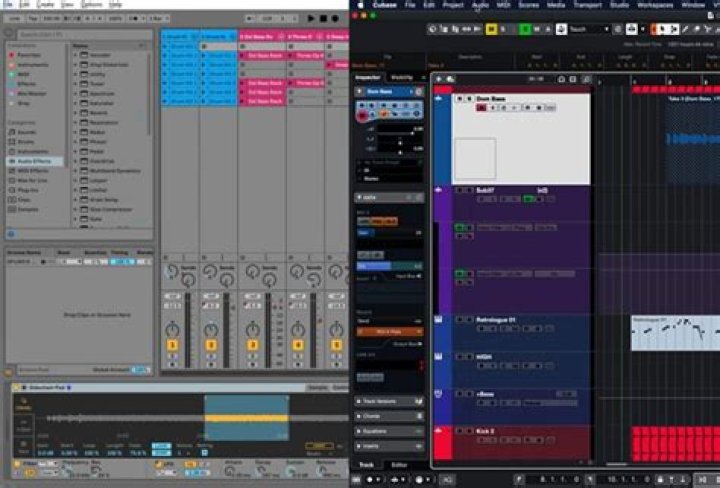Open the Apple menu
This screenshot has width=720, height=488.
pyautogui.click(x=360, y=5)
